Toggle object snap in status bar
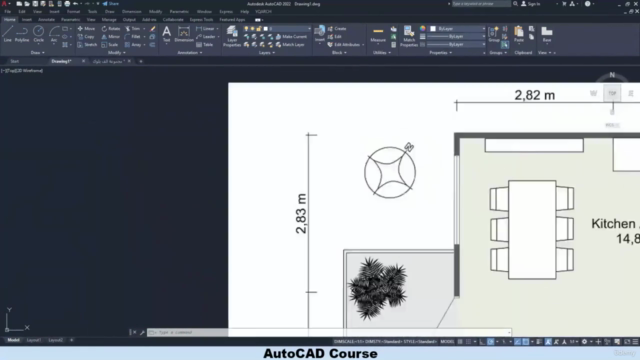Image resolution: width=640 pixels, height=360 pixels. tap(526, 342)
